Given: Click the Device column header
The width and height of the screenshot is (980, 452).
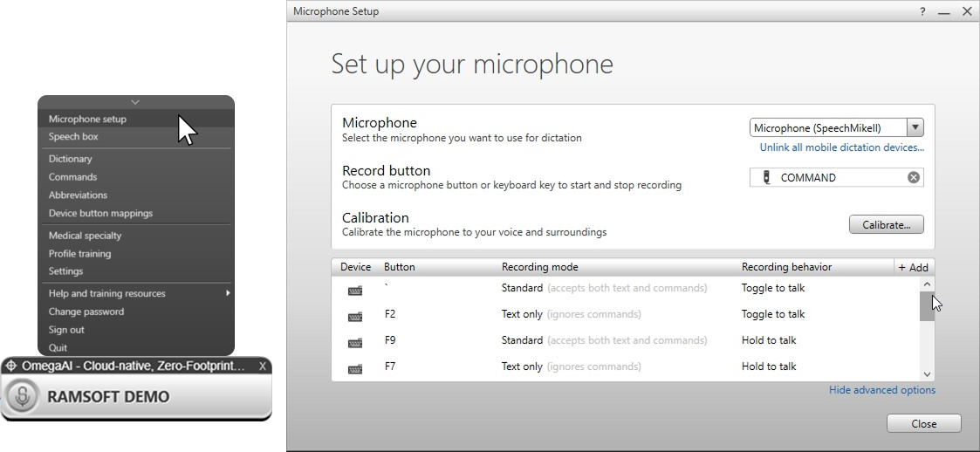Looking at the screenshot, I should click(356, 267).
